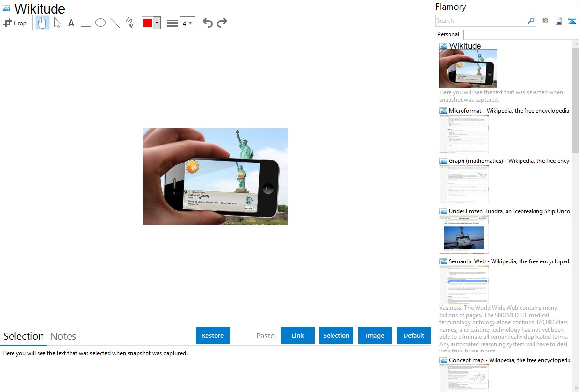This screenshot has height=392, width=579.
Task: Click the icon beside the Graph (mathematics) title
Action: click(x=444, y=161)
